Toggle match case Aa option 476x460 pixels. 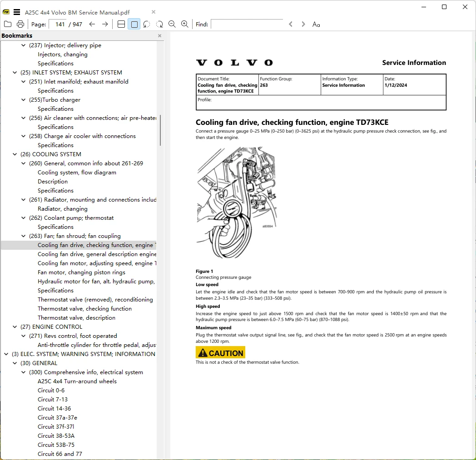(316, 24)
